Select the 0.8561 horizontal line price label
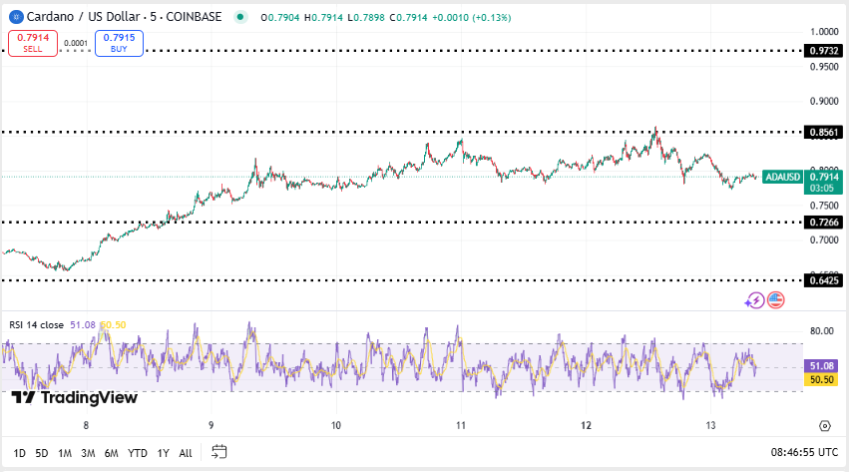The width and height of the screenshot is (849, 472). tap(824, 132)
